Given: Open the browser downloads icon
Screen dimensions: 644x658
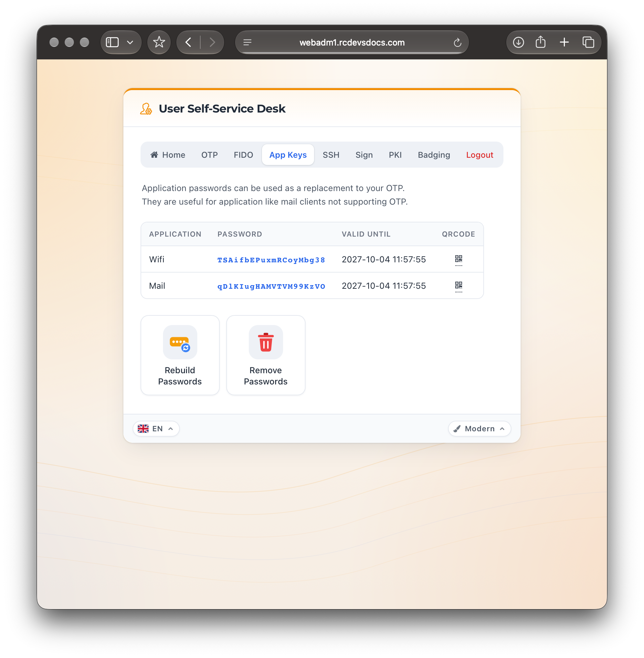Looking at the screenshot, I should point(518,42).
